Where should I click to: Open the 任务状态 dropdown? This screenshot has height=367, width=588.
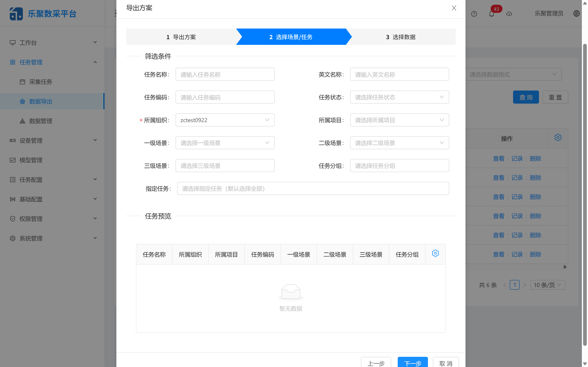coord(399,97)
